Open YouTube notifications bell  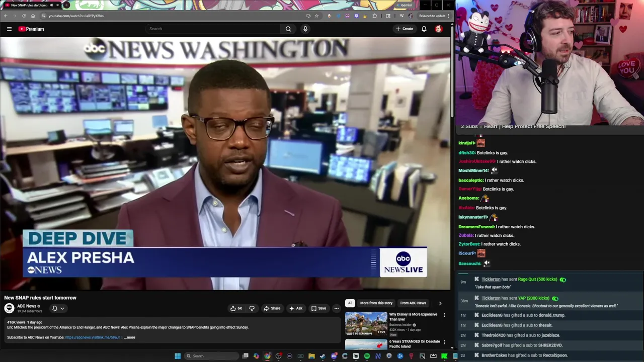(424, 29)
